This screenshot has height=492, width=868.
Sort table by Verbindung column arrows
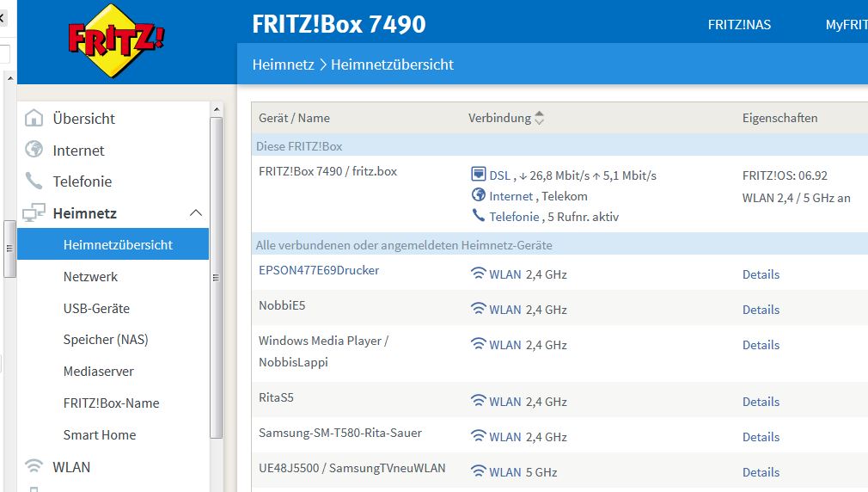pyautogui.click(x=539, y=118)
